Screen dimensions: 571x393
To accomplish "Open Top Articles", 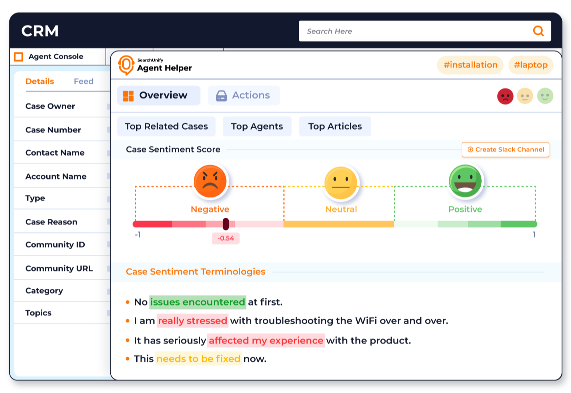I will click(x=335, y=126).
